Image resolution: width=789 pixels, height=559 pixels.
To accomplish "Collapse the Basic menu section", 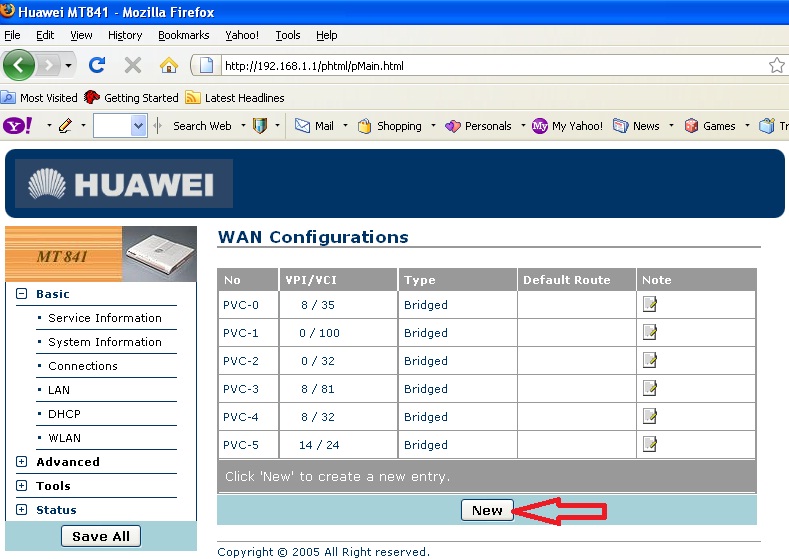I will point(22,293).
